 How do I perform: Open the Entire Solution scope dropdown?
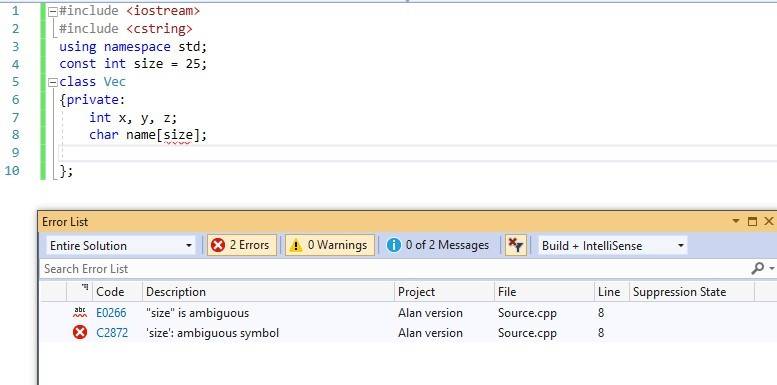point(120,246)
